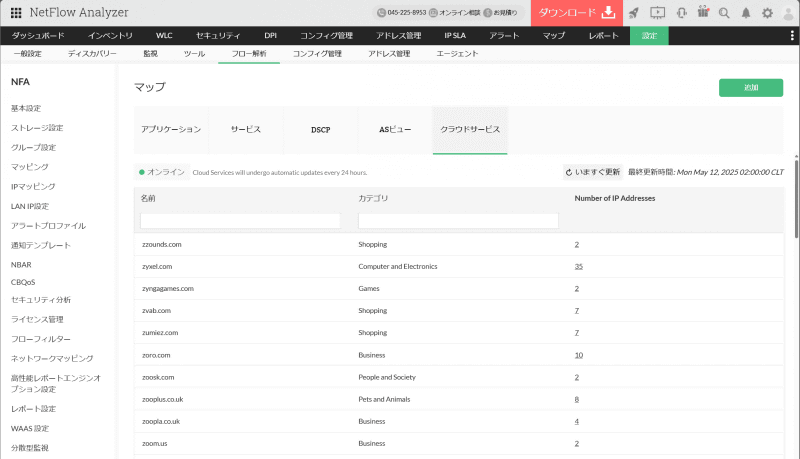Open the IP SLA menu

(455, 36)
